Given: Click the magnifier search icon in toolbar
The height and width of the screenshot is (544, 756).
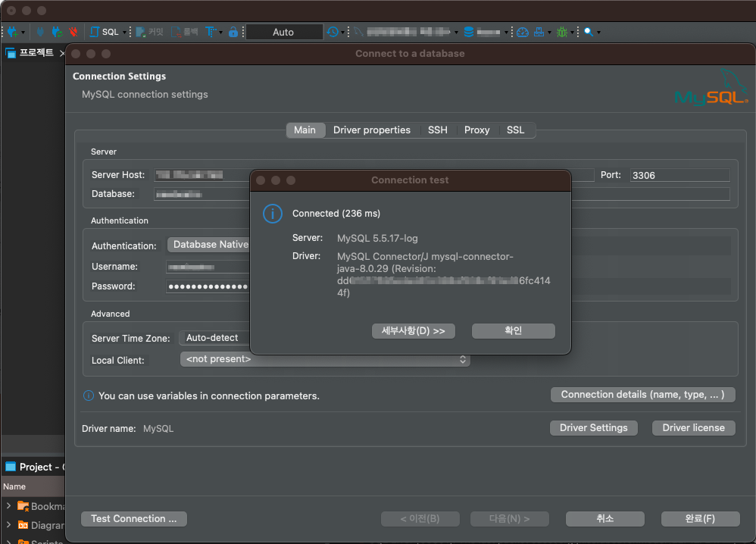Looking at the screenshot, I should pos(588,32).
